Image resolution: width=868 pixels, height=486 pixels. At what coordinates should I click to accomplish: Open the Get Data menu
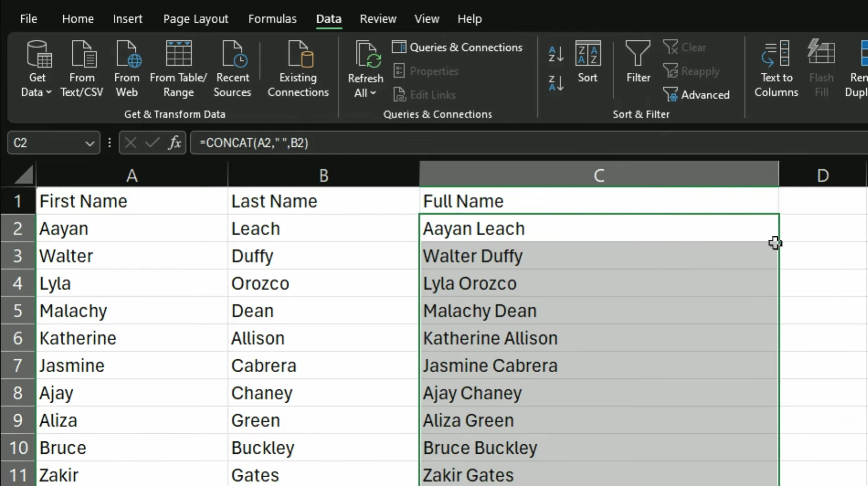coord(37,69)
